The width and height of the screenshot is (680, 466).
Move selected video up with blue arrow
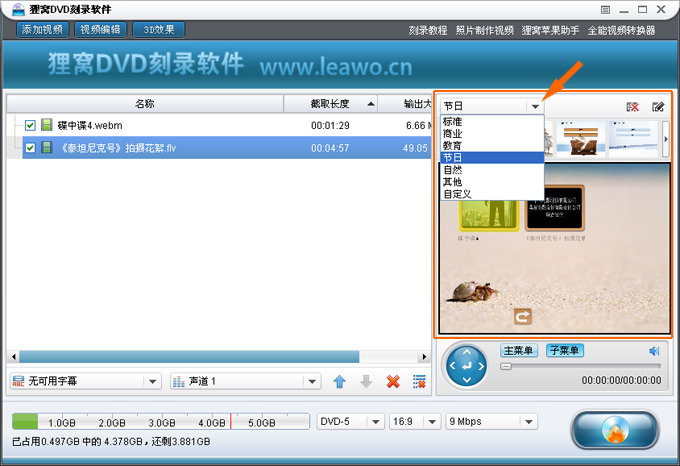(x=340, y=381)
